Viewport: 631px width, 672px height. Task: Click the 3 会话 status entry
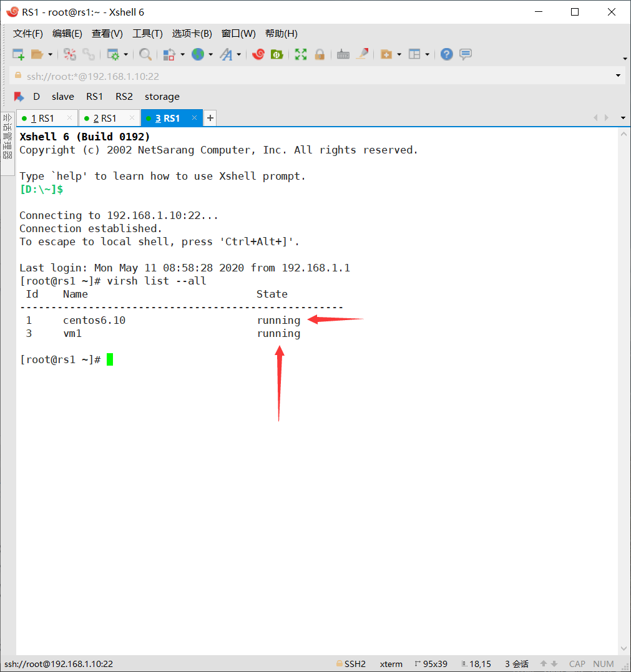pos(517,664)
